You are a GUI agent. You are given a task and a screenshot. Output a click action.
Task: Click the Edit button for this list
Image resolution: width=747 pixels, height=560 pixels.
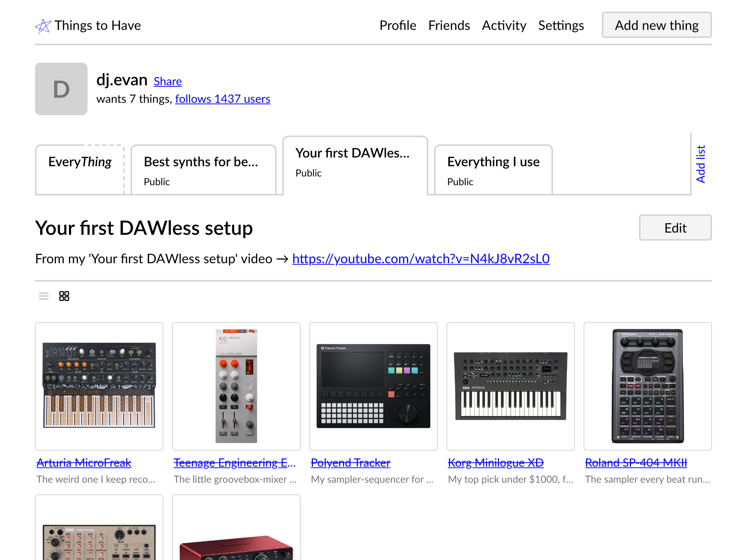pos(675,228)
